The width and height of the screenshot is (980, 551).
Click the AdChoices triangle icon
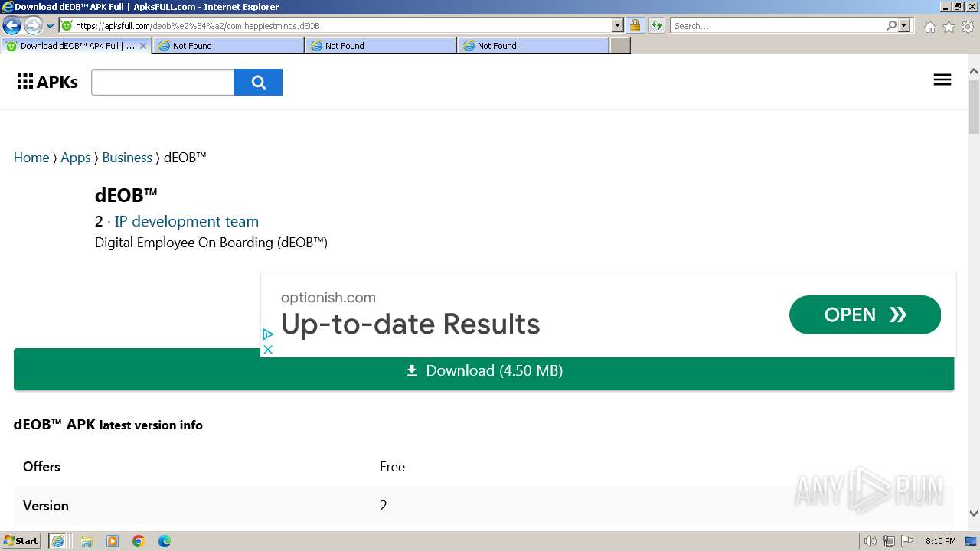(267, 334)
